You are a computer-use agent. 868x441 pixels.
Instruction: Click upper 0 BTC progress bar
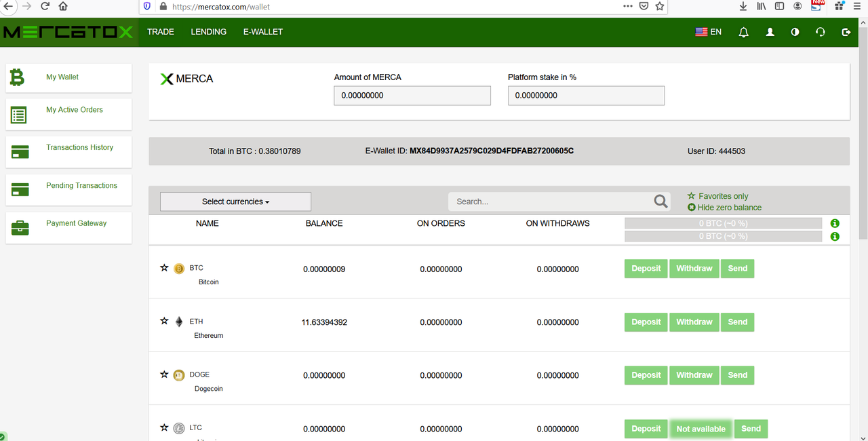click(x=724, y=223)
